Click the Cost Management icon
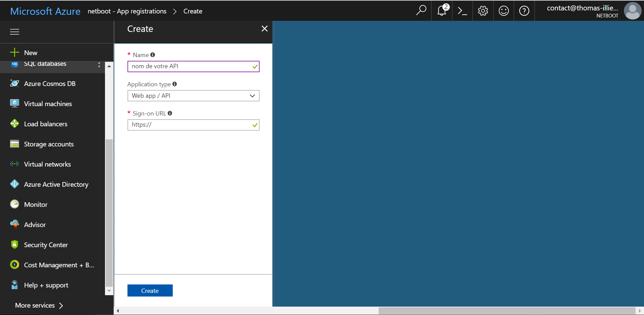Image resolution: width=644 pixels, height=315 pixels. coord(14,265)
